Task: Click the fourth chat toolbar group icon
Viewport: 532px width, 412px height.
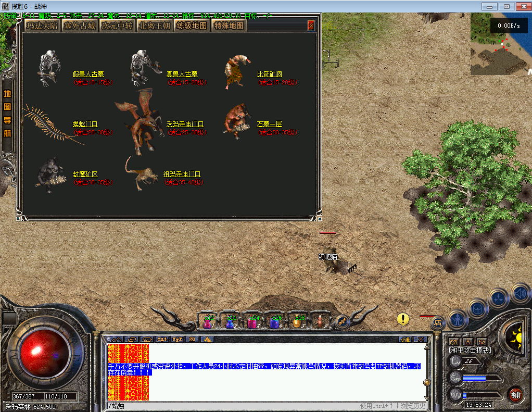Action: pyautogui.click(x=162, y=340)
